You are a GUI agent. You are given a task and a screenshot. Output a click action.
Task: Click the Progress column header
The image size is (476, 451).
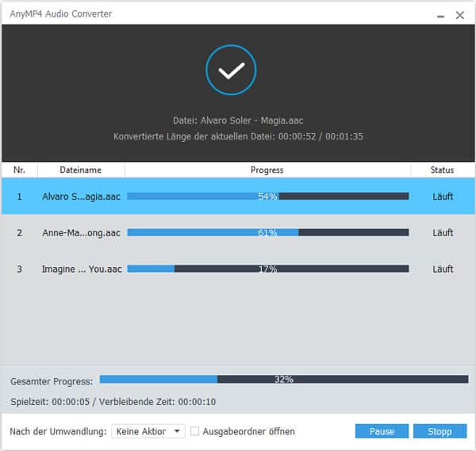[x=267, y=170]
